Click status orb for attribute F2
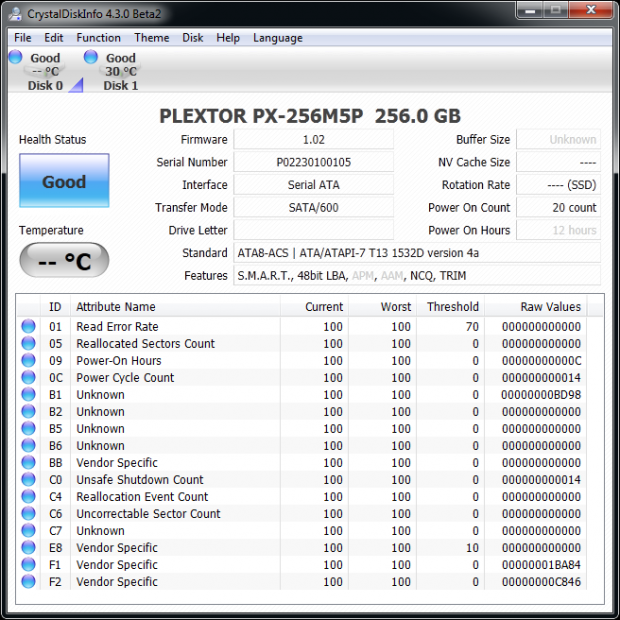Screen dimensions: 620x620 click(28, 581)
